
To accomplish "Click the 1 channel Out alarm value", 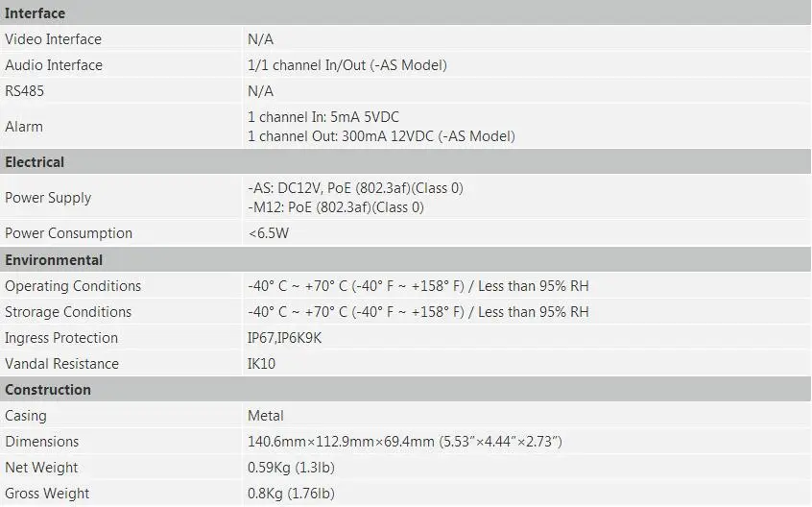I will pos(381,136).
